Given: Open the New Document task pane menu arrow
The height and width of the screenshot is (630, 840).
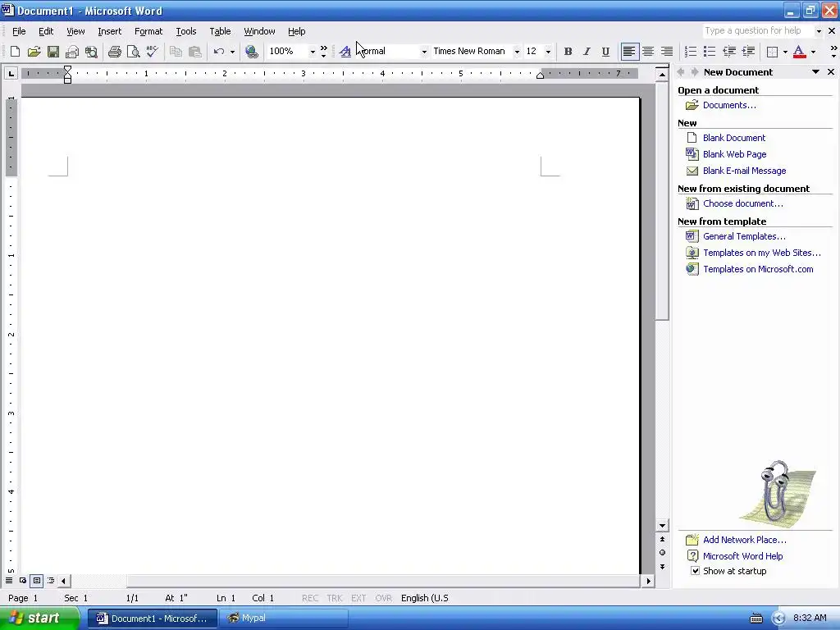Looking at the screenshot, I should click(x=815, y=72).
